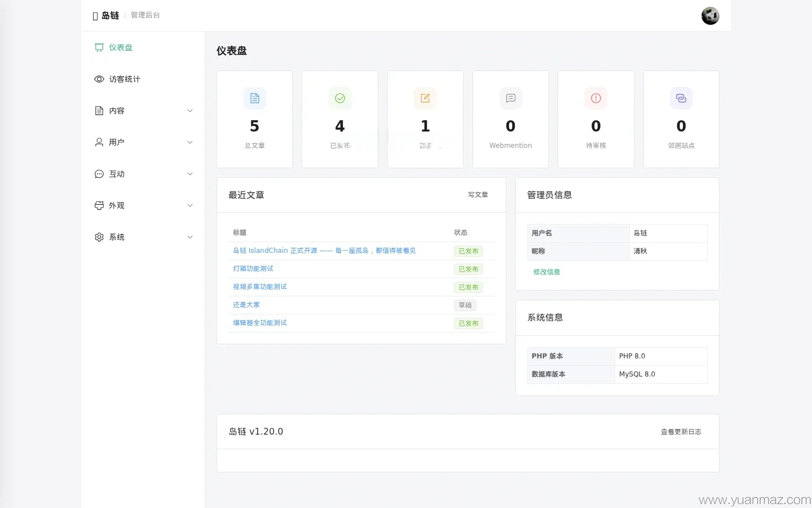Open the 编辑器全功能测试 article

pos(260,323)
